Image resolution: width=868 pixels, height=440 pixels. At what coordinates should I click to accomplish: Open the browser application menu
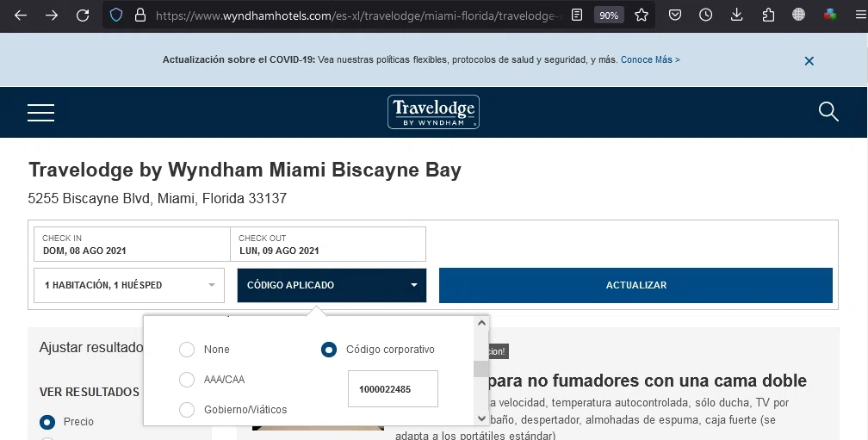tap(859, 15)
